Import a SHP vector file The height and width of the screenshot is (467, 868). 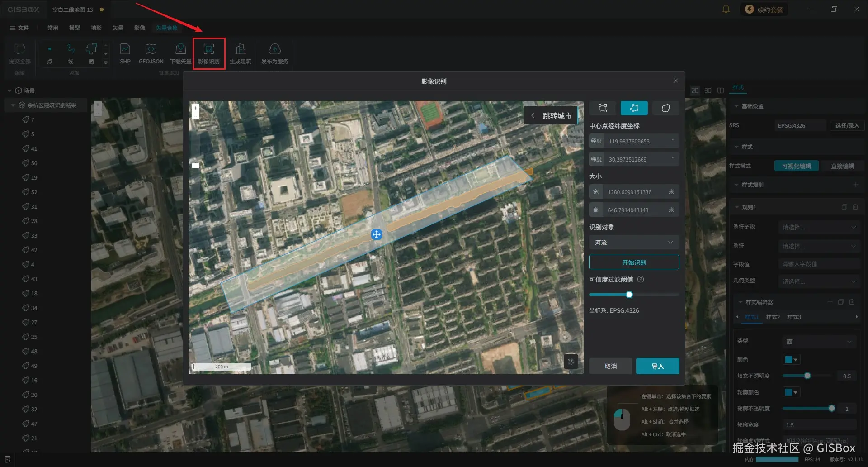coord(125,53)
